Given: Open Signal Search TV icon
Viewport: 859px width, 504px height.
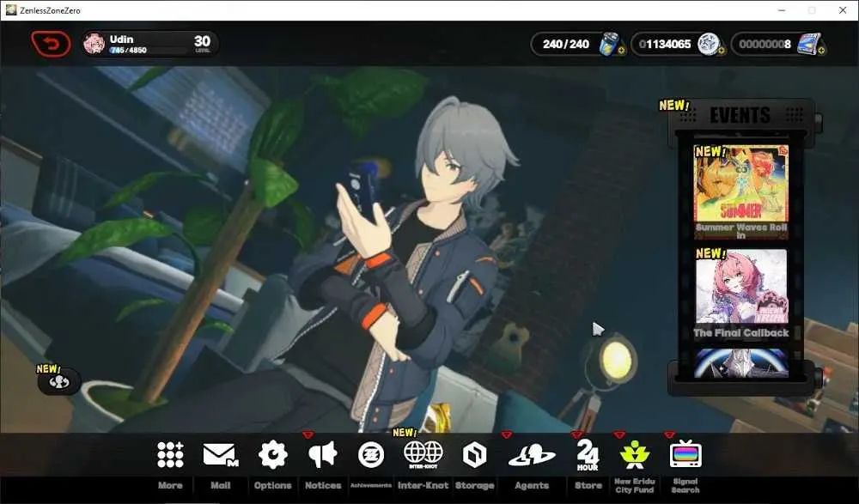Looking at the screenshot, I should (685, 454).
